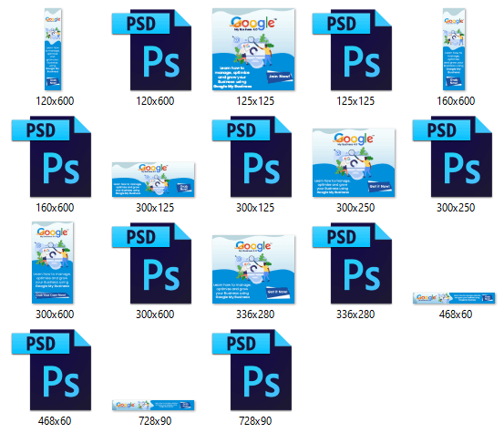Screen dimensions: 504x433
Task: Click the 300x600 banner image thumbnail
Action: pyautogui.click(x=53, y=263)
